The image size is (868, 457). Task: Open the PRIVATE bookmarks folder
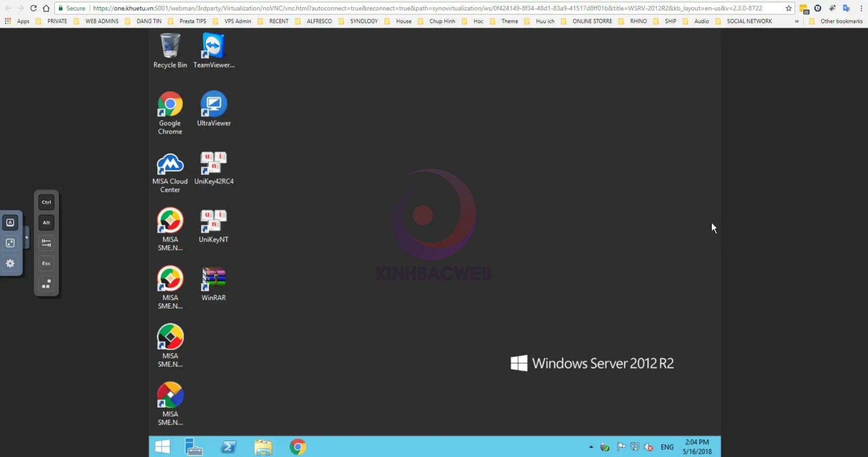coord(52,21)
